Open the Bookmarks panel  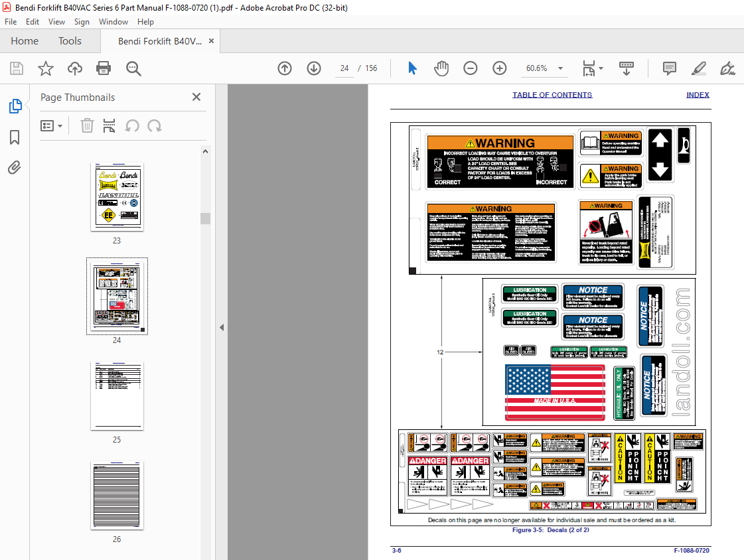(15, 137)
